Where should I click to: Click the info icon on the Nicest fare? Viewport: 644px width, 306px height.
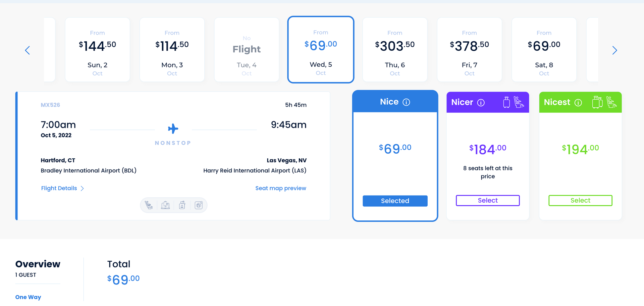[x=578, y=103]
